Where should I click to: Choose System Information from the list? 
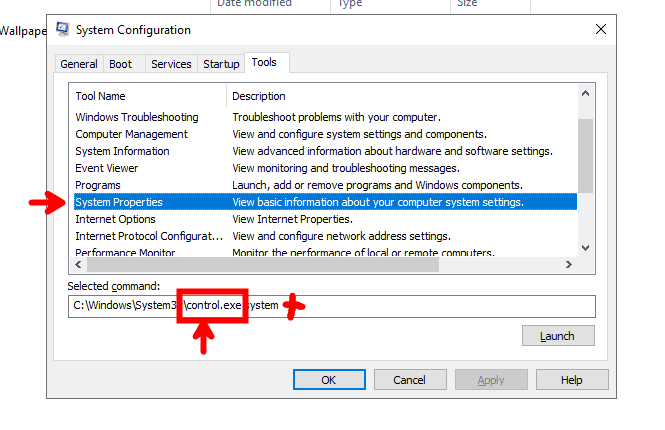tap(122, 151)
